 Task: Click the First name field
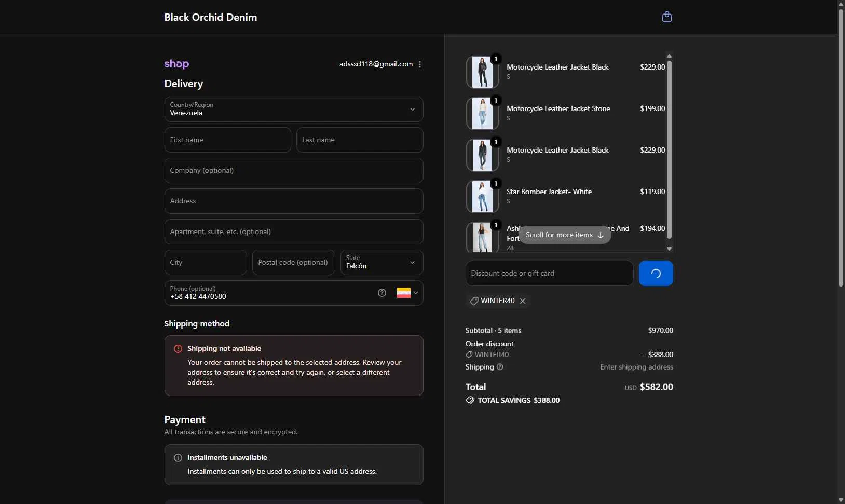[228, 140]
